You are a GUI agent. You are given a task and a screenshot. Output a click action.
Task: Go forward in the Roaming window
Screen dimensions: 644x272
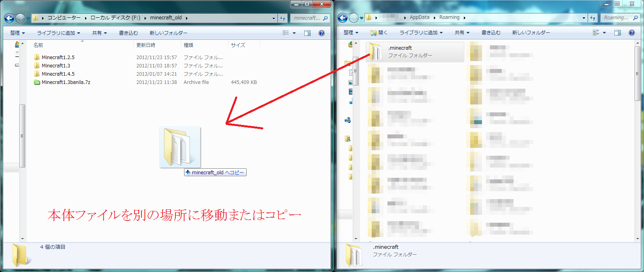tap(354, 18)
